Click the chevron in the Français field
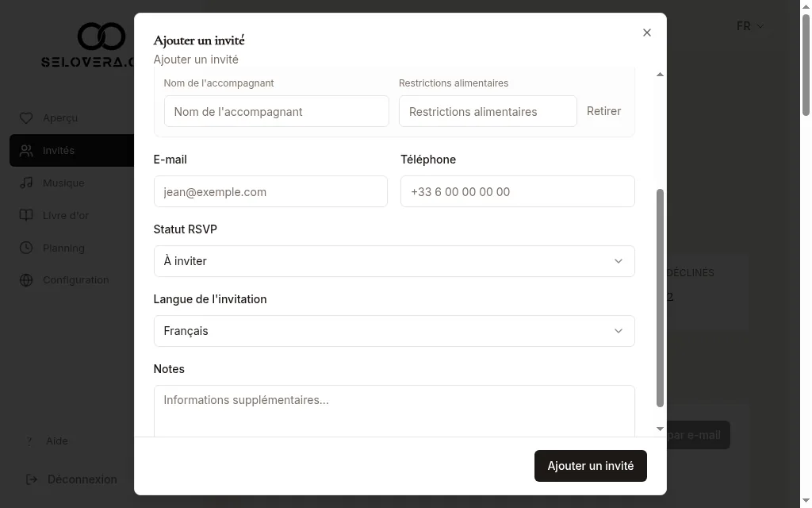812x508 pixels. tap(619, 331)
